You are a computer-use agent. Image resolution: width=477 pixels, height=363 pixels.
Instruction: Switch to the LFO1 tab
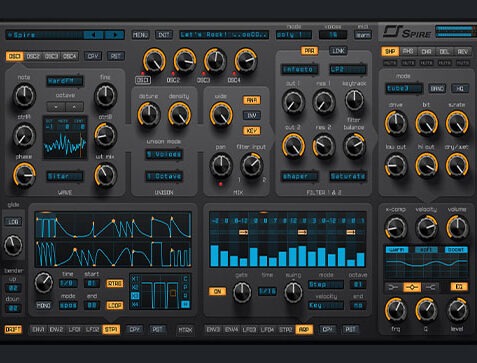click(x=75, y=330)
